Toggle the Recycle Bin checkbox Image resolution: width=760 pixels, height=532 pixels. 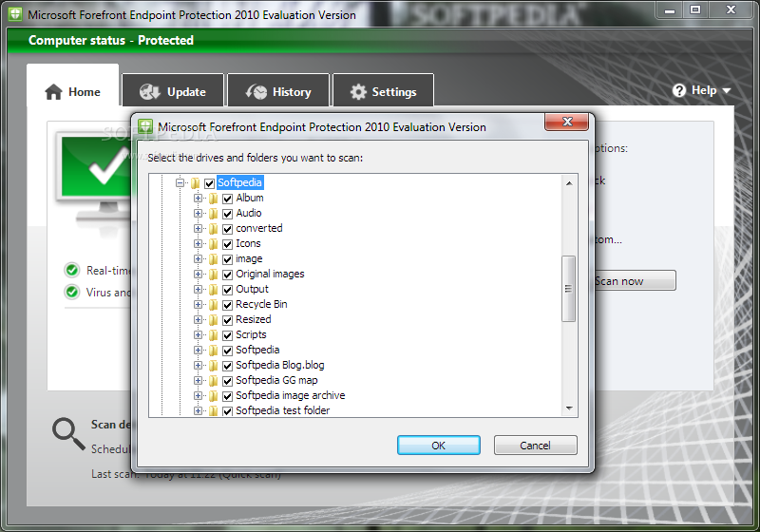click(x=227, y=305)
